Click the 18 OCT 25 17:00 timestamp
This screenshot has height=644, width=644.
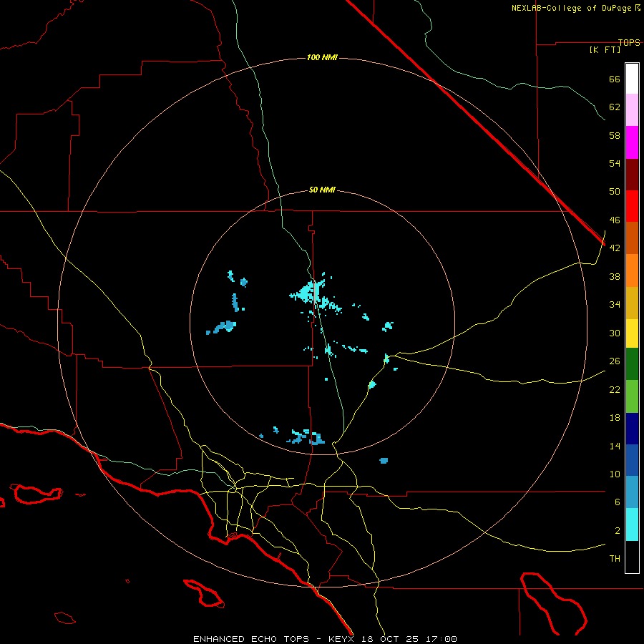tap(409, 639)
